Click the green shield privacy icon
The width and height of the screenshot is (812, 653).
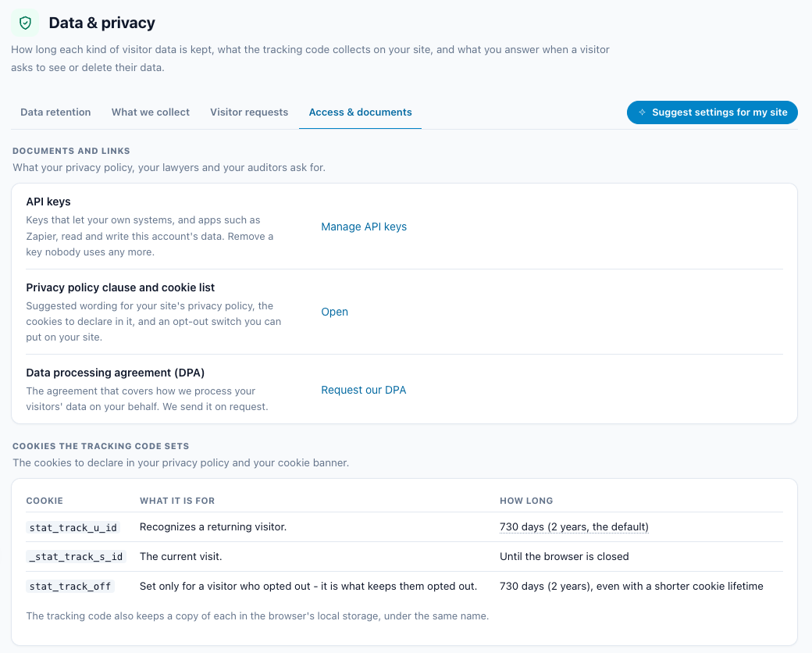25,23
